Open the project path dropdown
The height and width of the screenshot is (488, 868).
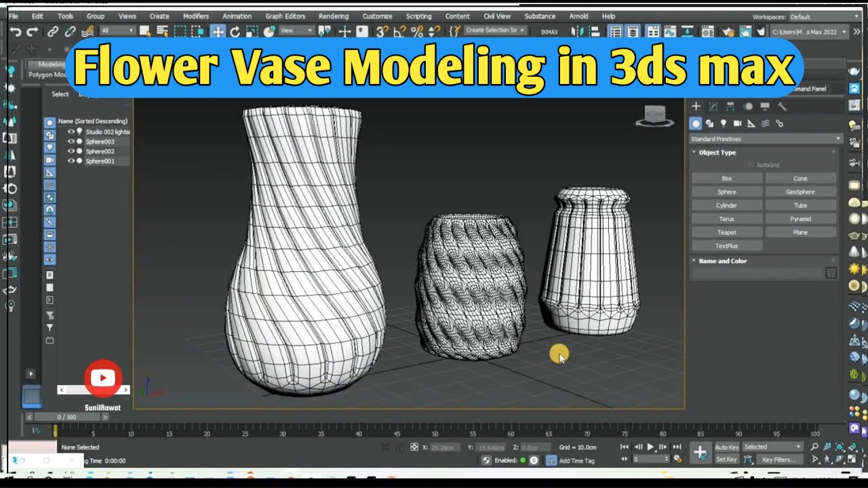tap(810, 31)
